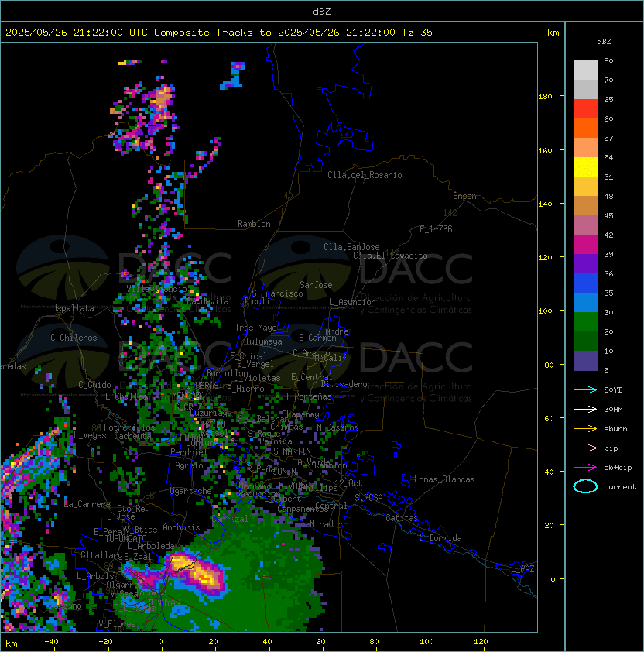
Task: Click the -20 tick label on horizontal axis
Action: coord(105,642)
